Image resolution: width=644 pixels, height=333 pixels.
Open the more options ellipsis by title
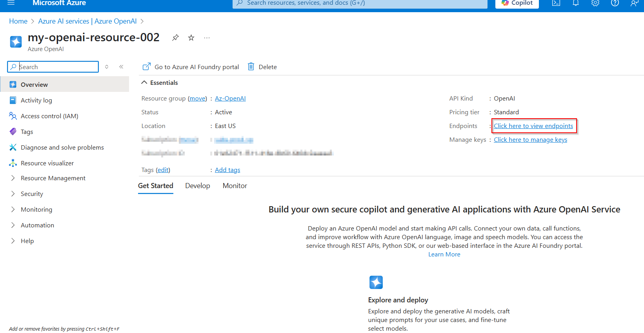tap(207, 38)
